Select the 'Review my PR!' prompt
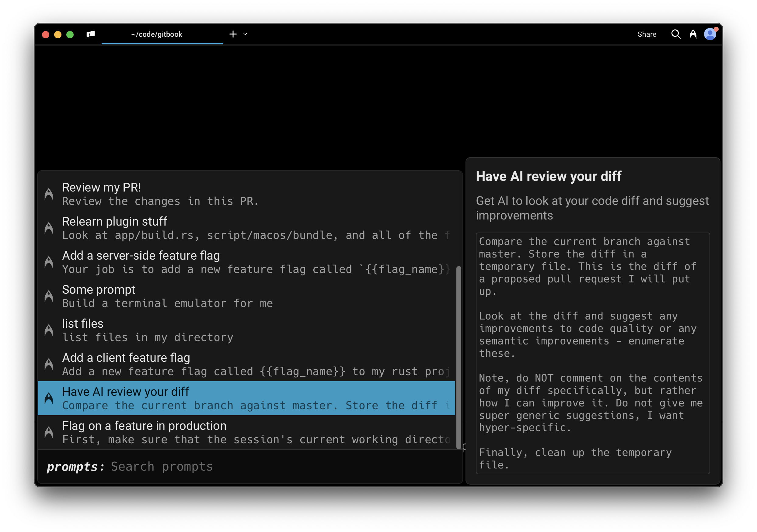The width and height of the screenshot is (757, 532). coord(198,194)
